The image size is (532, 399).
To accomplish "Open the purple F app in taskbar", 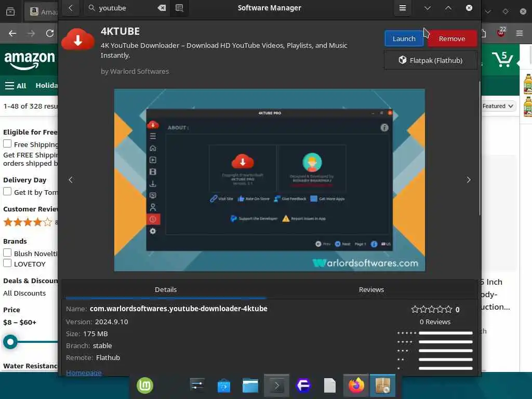I will pyautogui.click(x=303, y=386).
